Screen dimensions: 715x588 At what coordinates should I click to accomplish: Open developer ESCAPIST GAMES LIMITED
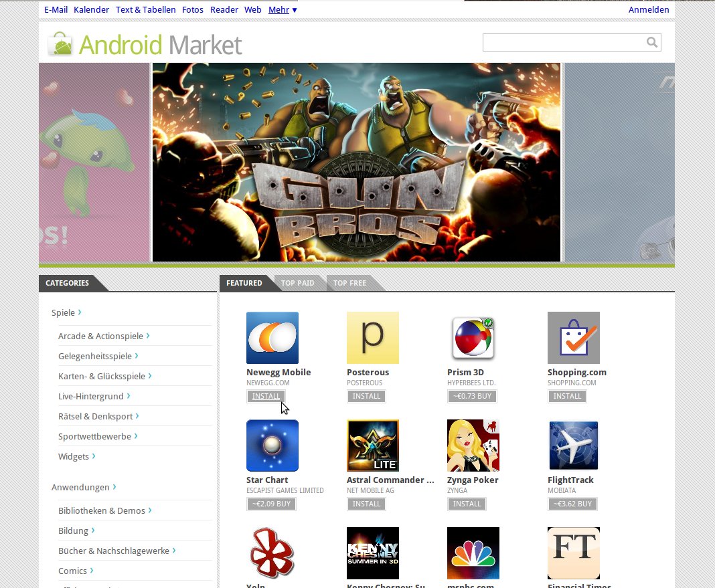(285, 490)
